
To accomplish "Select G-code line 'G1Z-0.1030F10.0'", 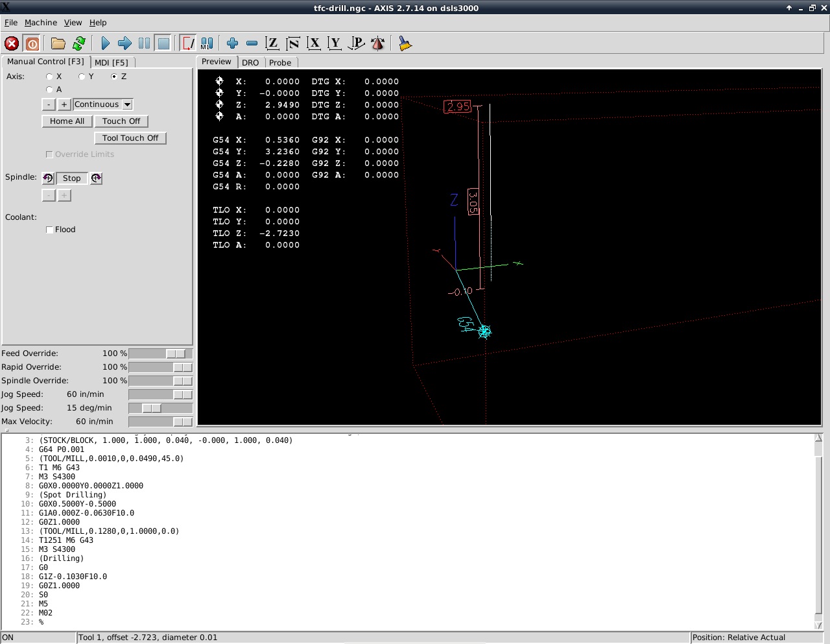I will click(x=73, y=577).
